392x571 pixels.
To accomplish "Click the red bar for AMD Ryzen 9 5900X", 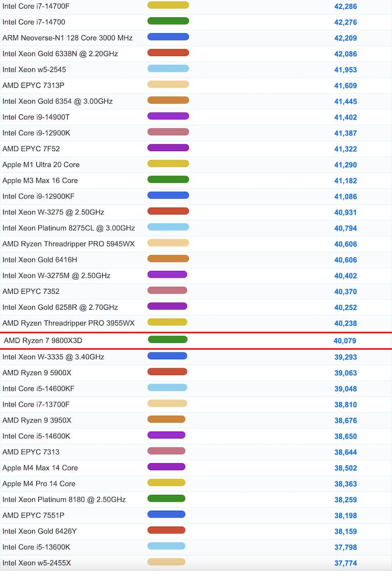I will [x=167, y=371].
